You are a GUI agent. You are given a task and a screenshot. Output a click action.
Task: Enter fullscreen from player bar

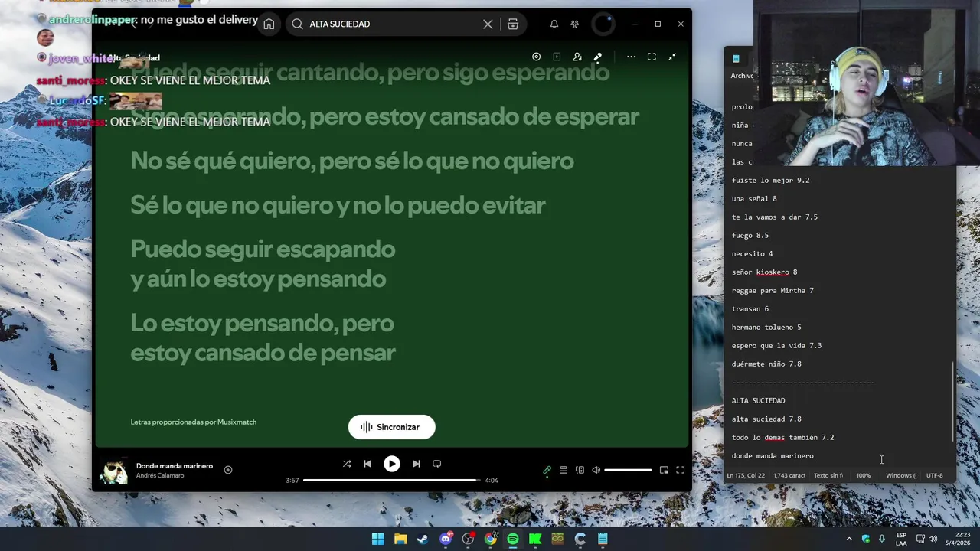[680, 470]
